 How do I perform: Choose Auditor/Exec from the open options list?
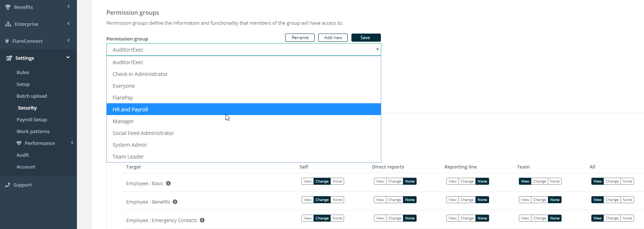coord(244,62)
